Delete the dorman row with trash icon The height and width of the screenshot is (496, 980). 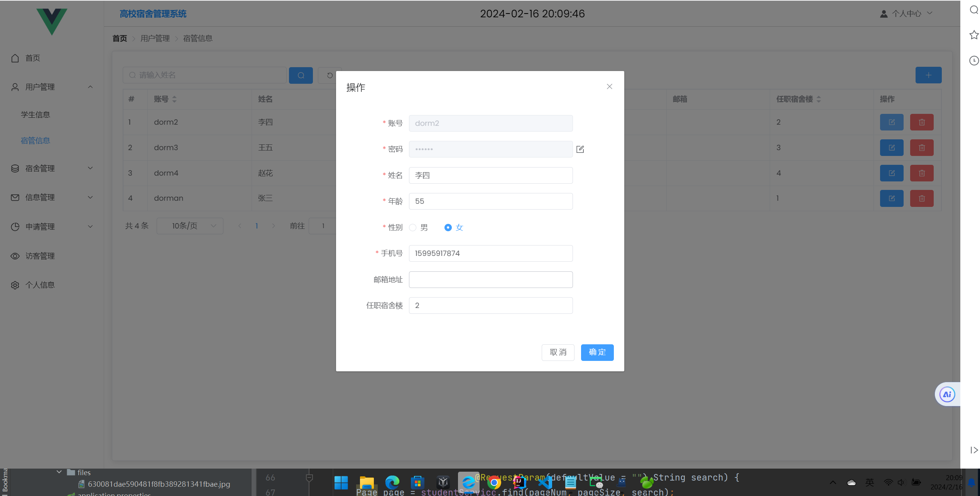pos(922,198)
